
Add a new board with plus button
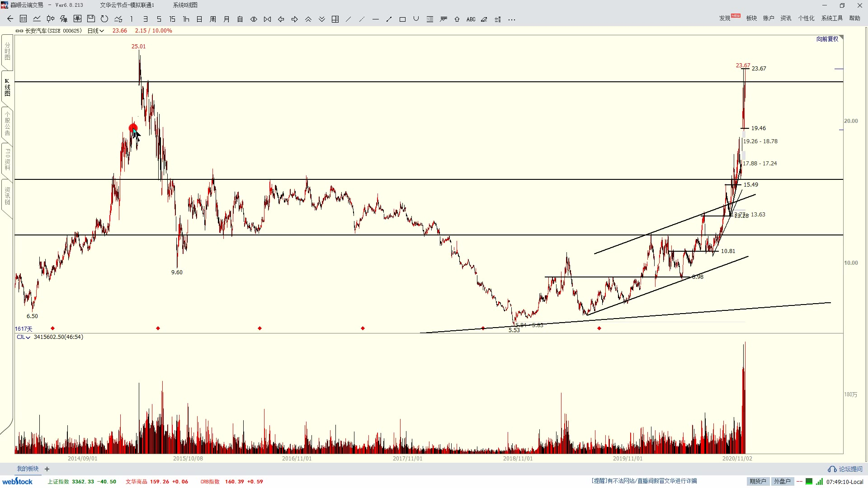(x=47, y=469)
